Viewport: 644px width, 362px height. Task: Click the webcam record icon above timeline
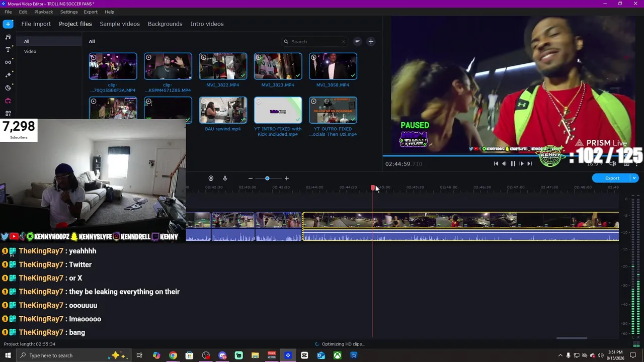[x=211, y=178]
